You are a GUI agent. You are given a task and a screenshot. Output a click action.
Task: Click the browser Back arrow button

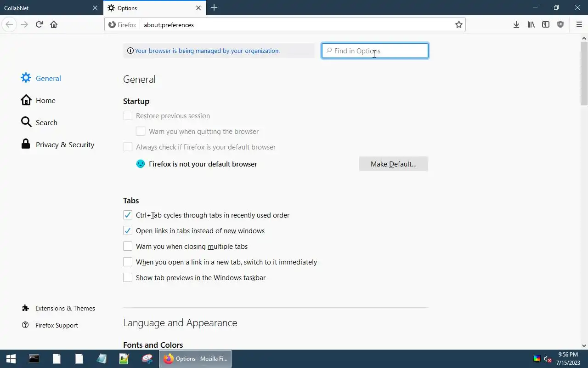(9, 24)
